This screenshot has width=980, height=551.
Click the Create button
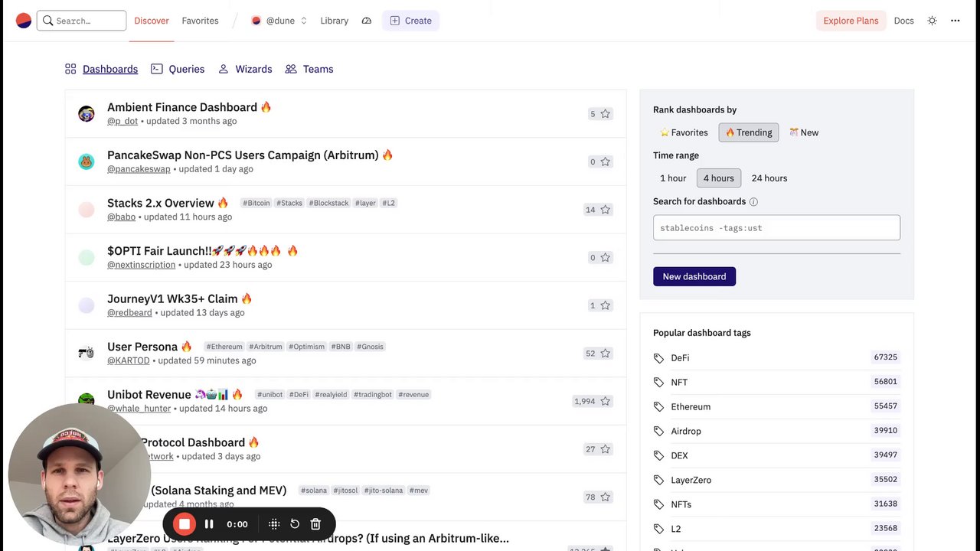pyautogui.click(x=410, y=21)
